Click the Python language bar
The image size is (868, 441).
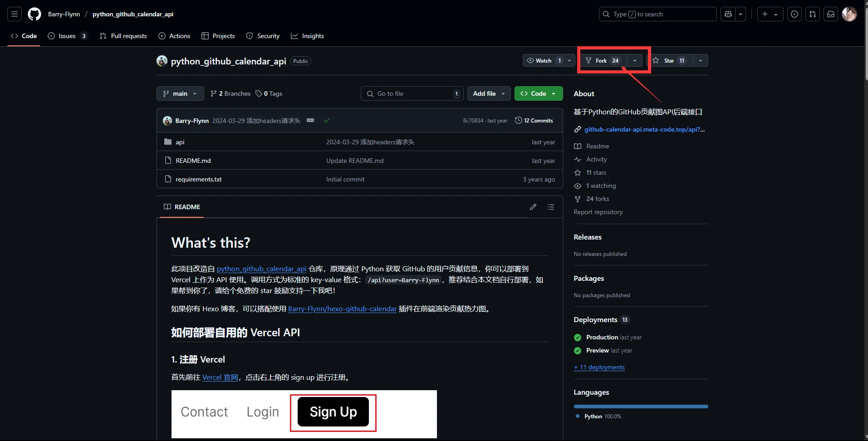(641, 407)
